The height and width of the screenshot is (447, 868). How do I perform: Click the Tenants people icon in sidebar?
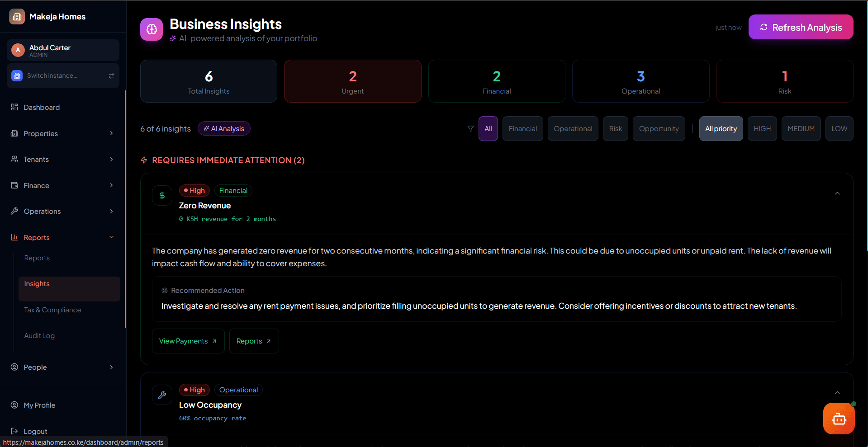(x=14, y=159)
